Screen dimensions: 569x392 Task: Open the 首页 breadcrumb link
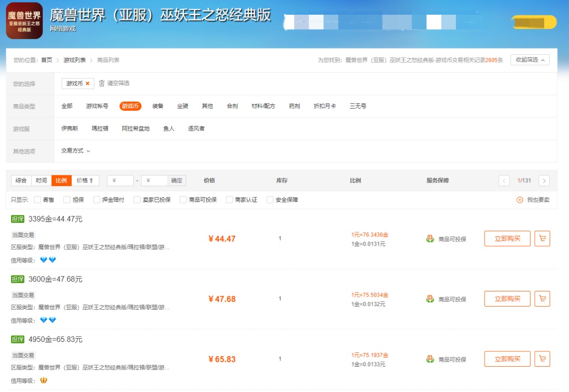47,60
